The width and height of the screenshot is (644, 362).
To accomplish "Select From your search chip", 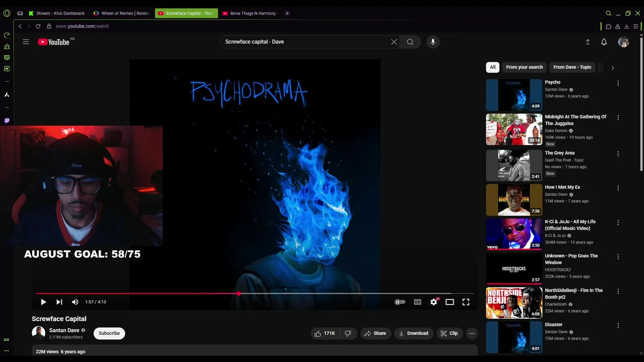I will tap(524, 67).
